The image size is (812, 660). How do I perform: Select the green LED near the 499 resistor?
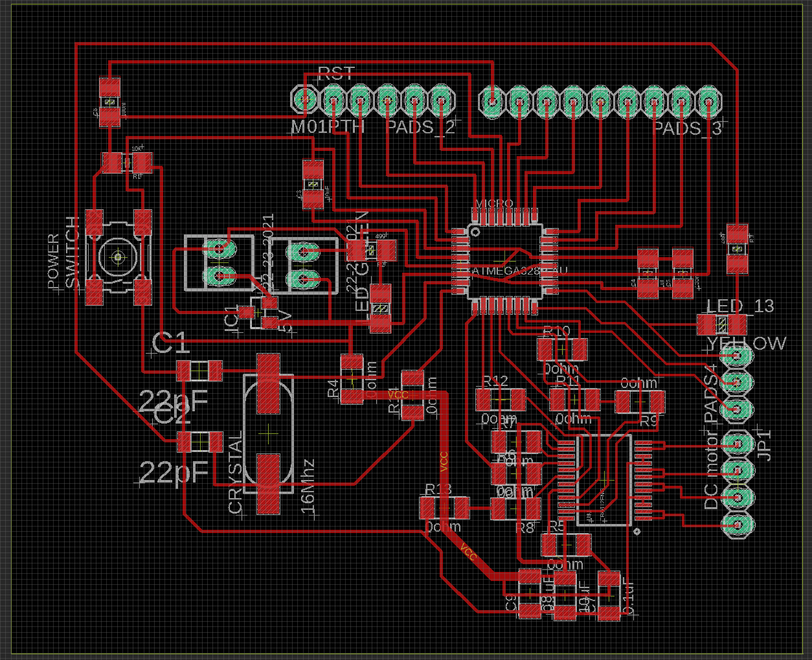coord(380,309)
